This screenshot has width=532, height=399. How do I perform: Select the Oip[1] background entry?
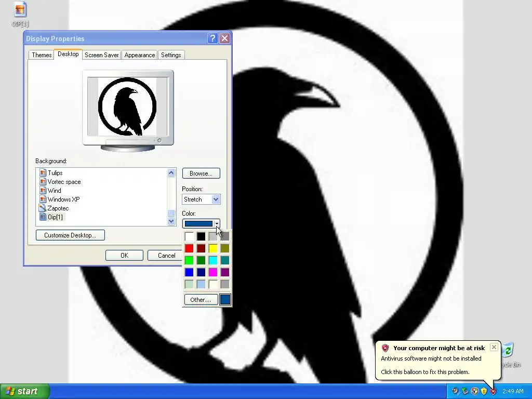pos(55,217)
